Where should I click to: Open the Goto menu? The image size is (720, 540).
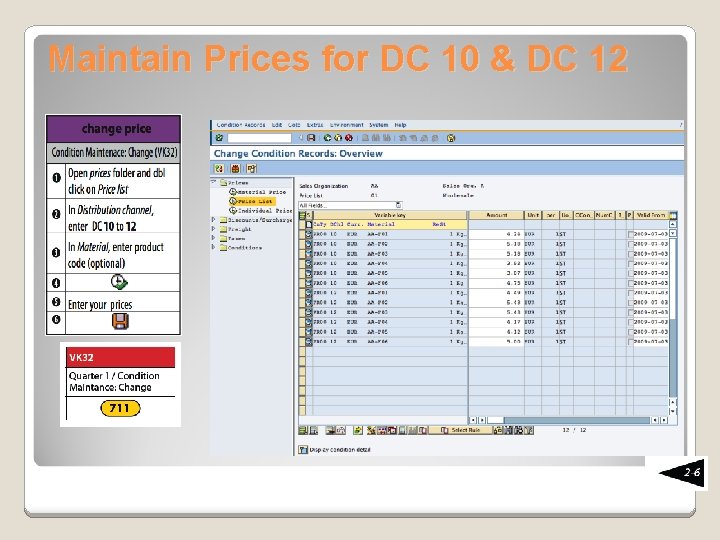click(x=294, y=125)
